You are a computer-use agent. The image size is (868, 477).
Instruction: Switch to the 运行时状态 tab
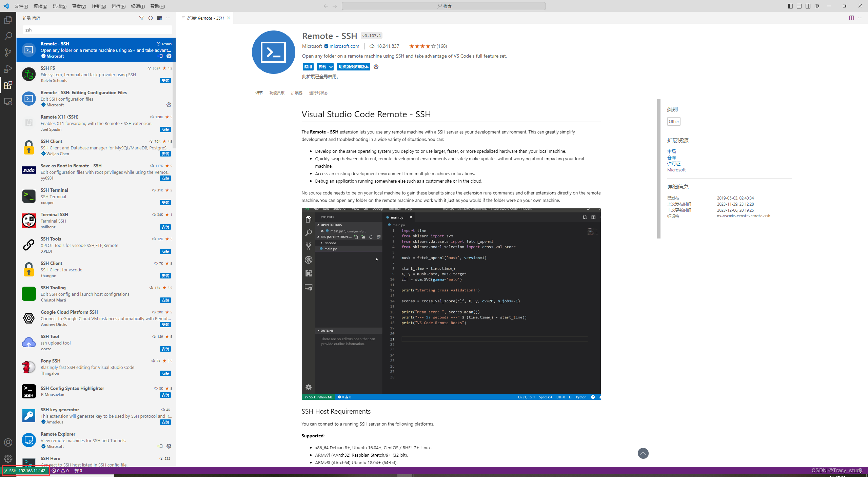[x=318, y=93]
